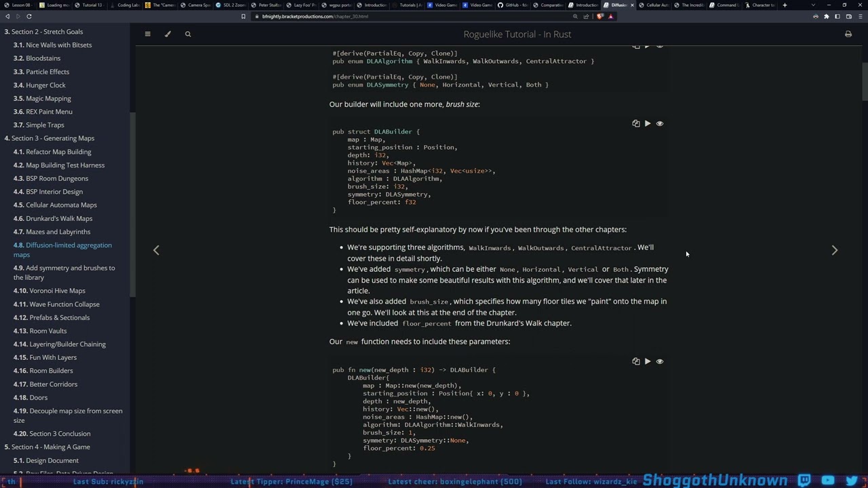
Task: Open the Brave wallet icon
Action: [848, 16]
